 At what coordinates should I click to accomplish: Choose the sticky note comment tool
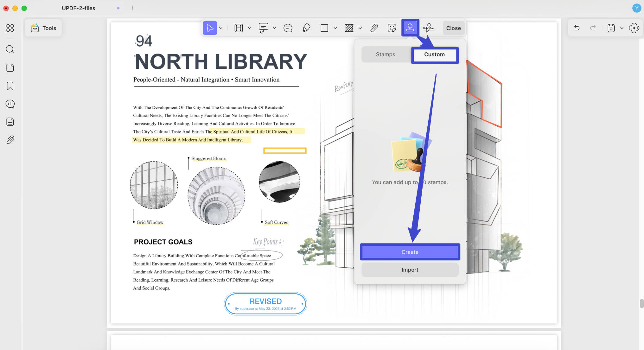point(288,28)
